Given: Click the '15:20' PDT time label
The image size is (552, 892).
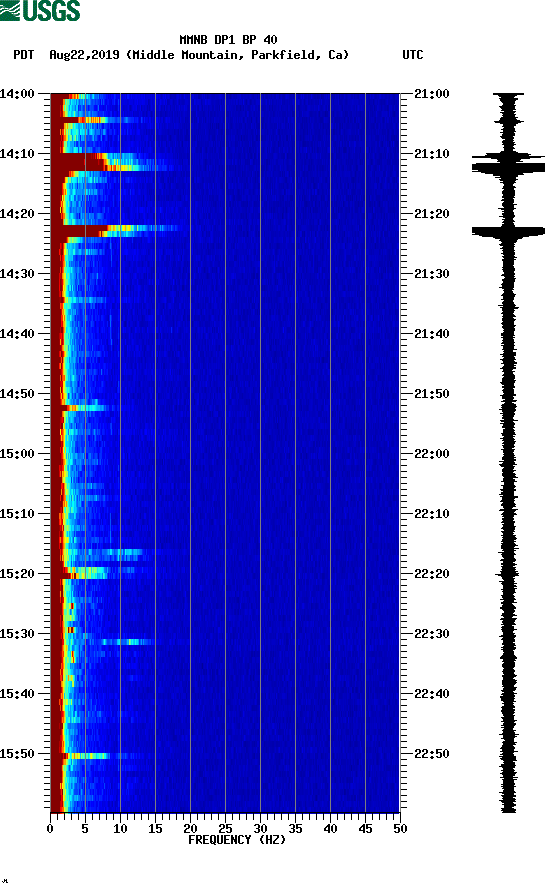Looking at the screenshot, I should click(17, 573).
